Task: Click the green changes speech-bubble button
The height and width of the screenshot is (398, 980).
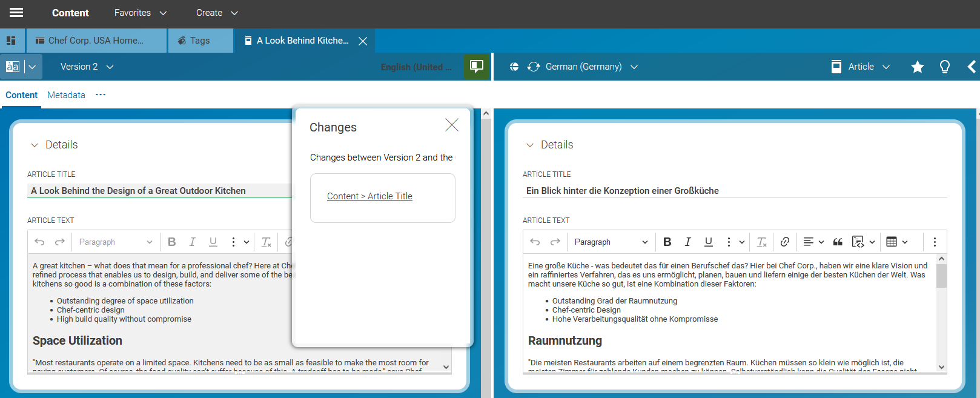Action: tap(477, 66)
